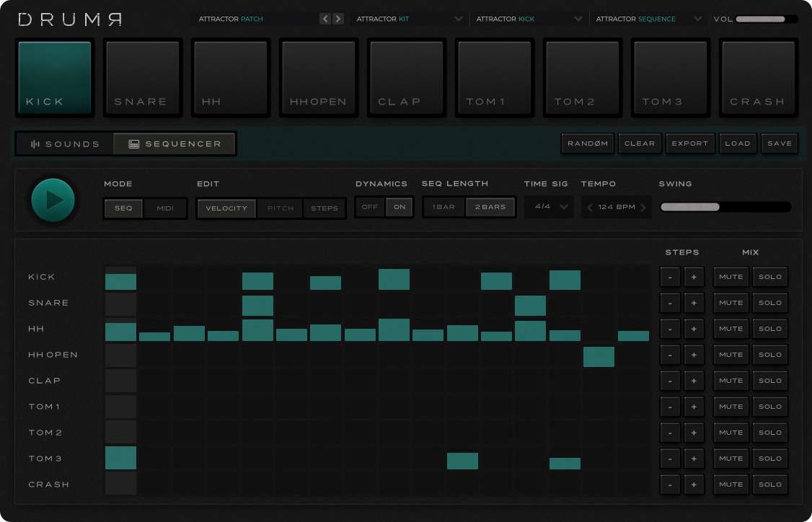Trigger the Kick drum pad

55,78
